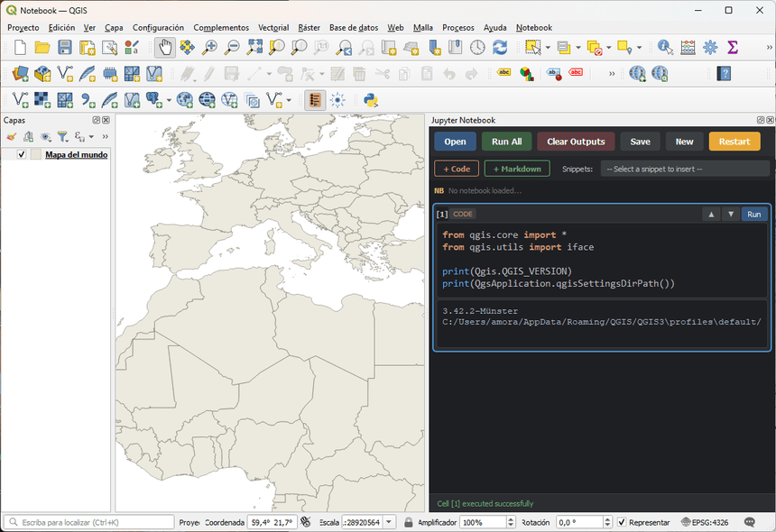Open the Escala scale dropdown
The width and height of the screenshot is (776, 532).
click(x=389, y=522)
